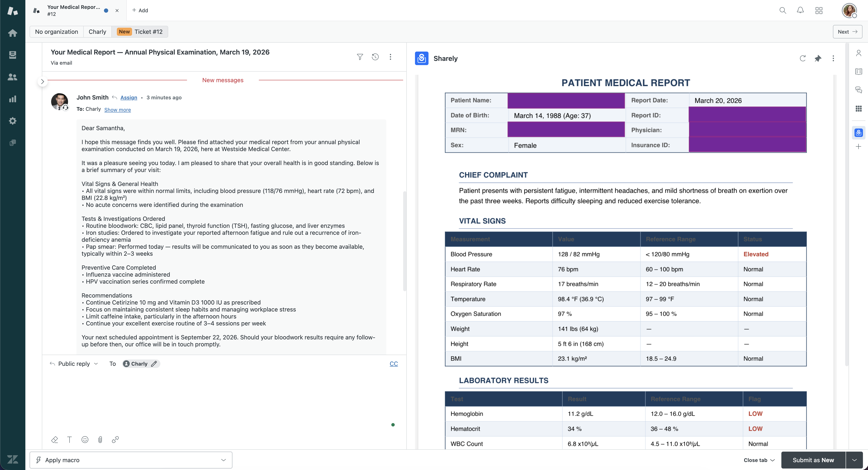The width and height of the screenshot is (868, 470).
Task: Toggle the conversation filter
Action: click(360, 57)
